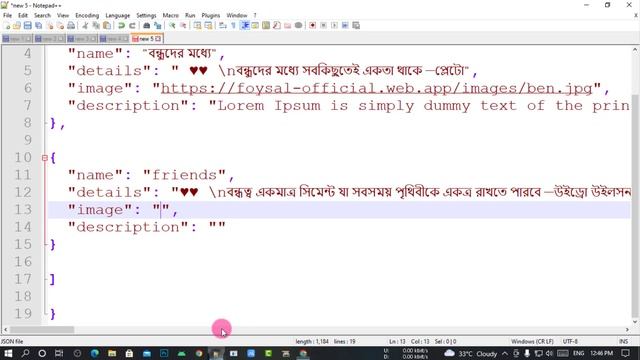Create a new file with New icon
Viewport: 640px width, 360px height.
[7, 26]
